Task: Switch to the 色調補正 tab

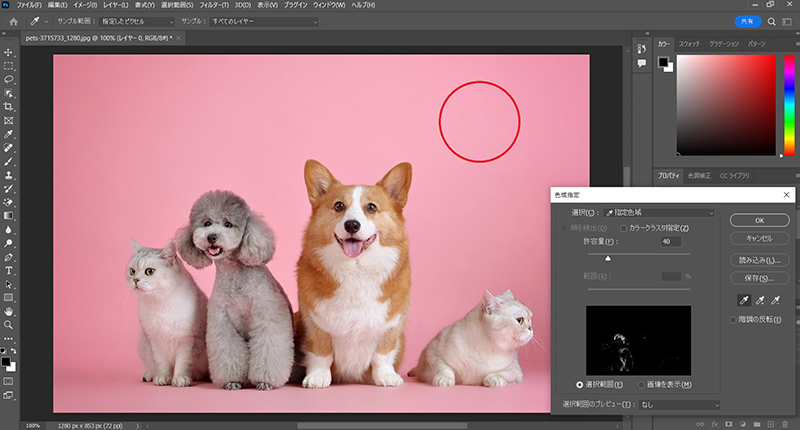Action: coord(699,175)
